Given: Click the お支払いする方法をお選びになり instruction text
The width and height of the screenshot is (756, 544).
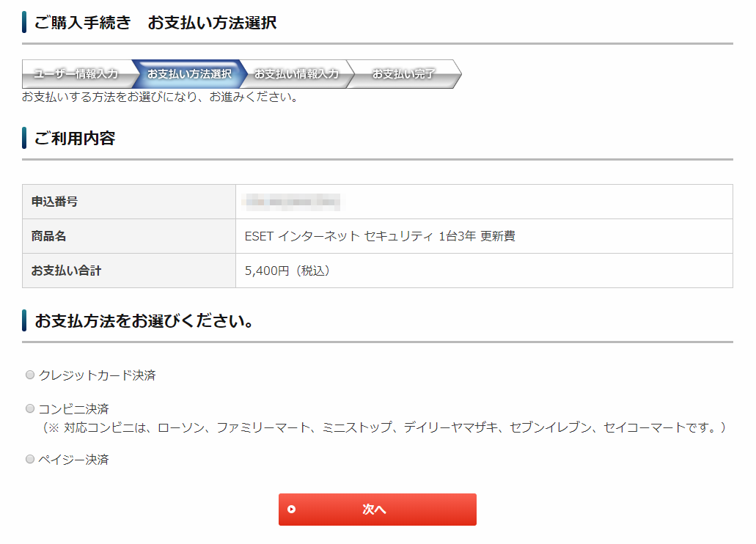Looking at the screenshot, I should tap(160, 97).
